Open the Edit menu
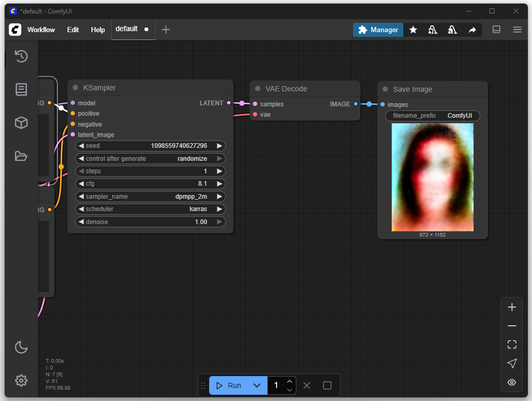532x401 pixels. pos(73,30)
